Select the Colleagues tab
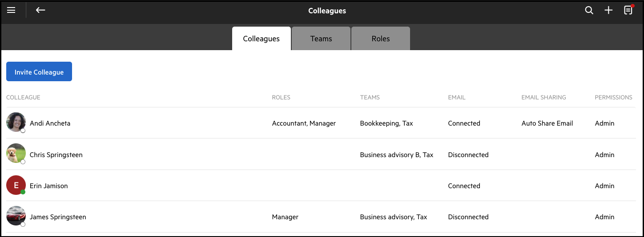Viewport: 644px width, 237px height. pyautogui.click(x=261, y=39)
